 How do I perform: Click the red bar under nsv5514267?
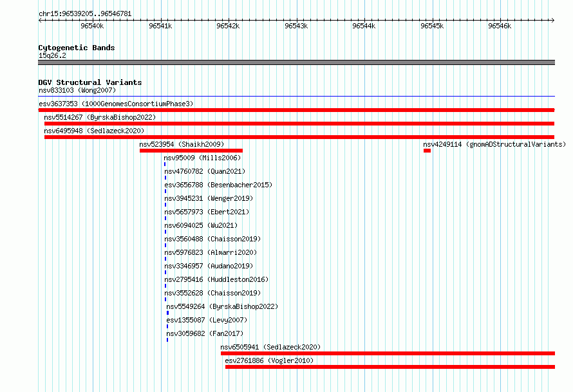click(x=299, y=124)
